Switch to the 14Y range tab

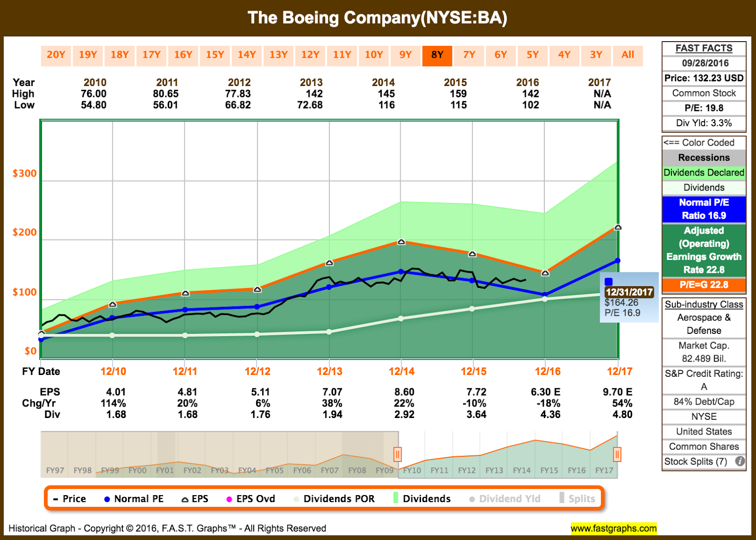[247, 56]
